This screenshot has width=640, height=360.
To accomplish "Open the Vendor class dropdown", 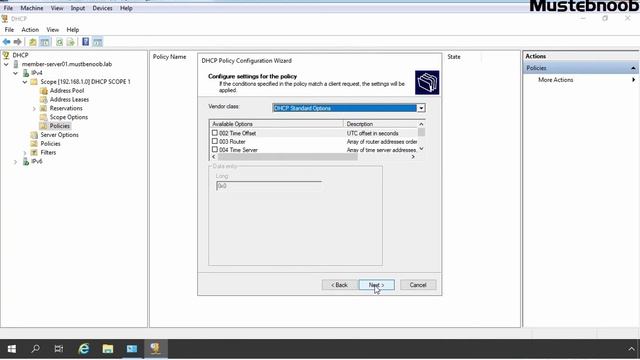I will click(x=421, y=108).
